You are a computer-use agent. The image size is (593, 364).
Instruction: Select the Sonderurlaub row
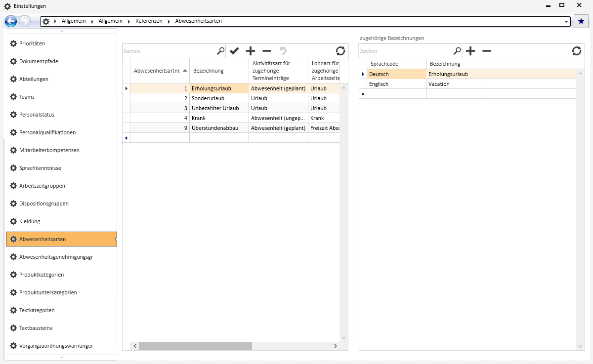point(231,98)
